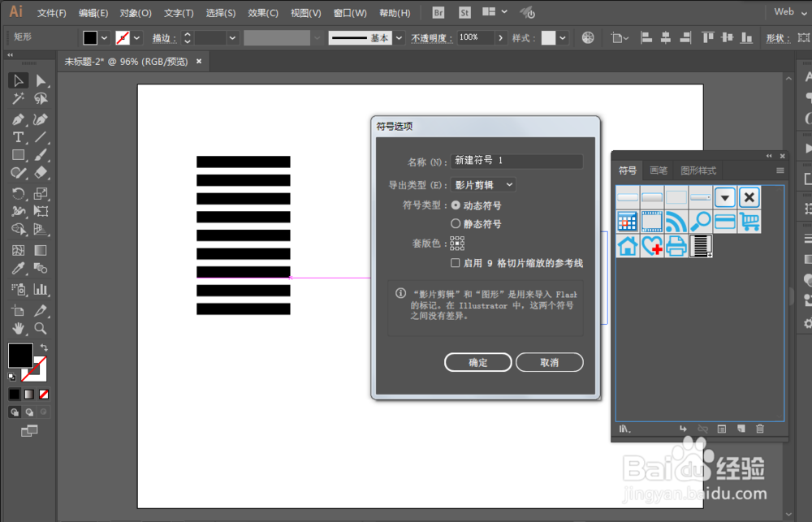Switch to the 画笔 tab
812x522 pixels.
[659, 170]
